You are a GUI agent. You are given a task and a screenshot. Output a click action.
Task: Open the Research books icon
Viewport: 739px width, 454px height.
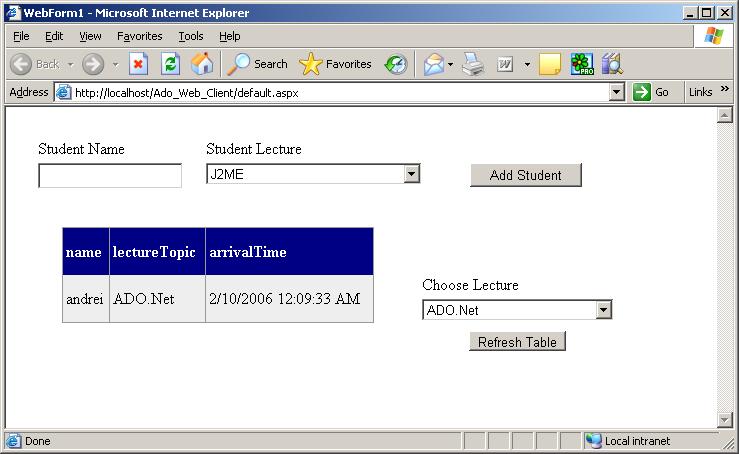pos(612,64)
